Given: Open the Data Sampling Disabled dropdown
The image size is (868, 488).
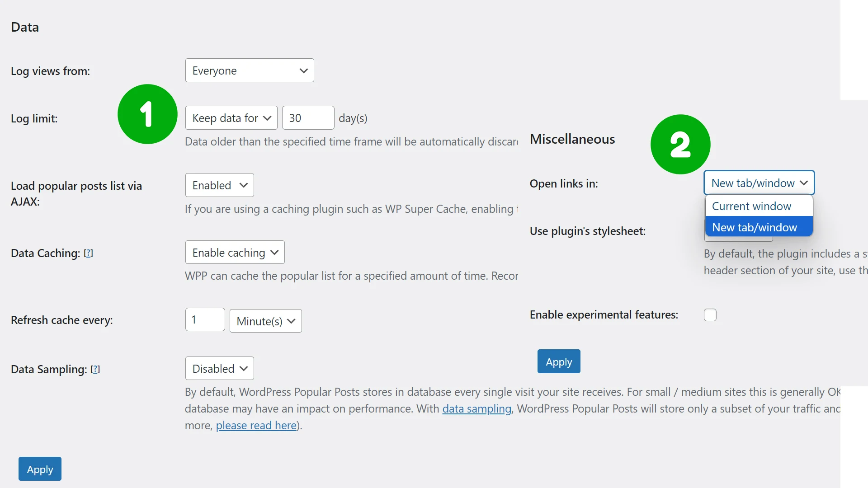Looking at the screenshot, I should (x=220, y=369).
